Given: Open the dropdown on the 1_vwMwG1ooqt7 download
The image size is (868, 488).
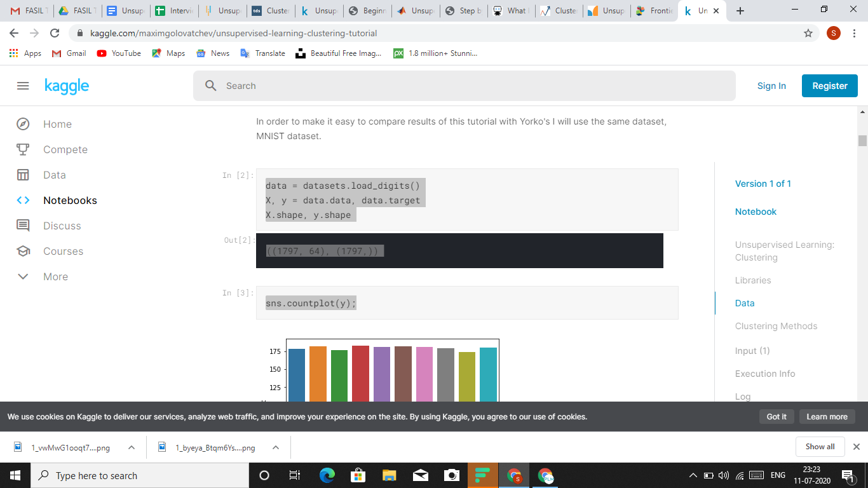Looking at the screenshot, I should tap(132, 447).
